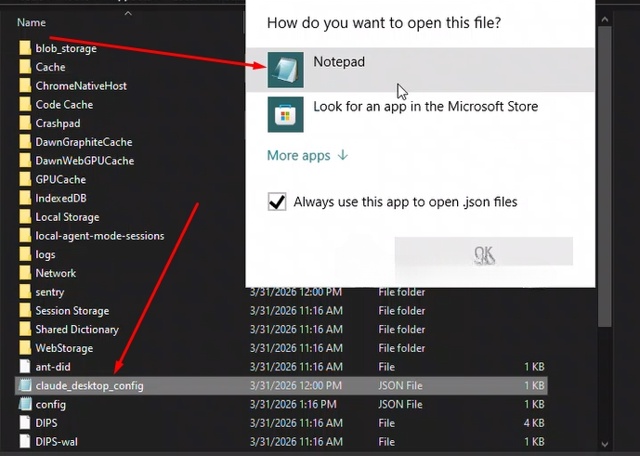Select the Shared Dictionary name
Image resolution: width=640 pixels, height=456 pixels.
click(x=77, y=330)
